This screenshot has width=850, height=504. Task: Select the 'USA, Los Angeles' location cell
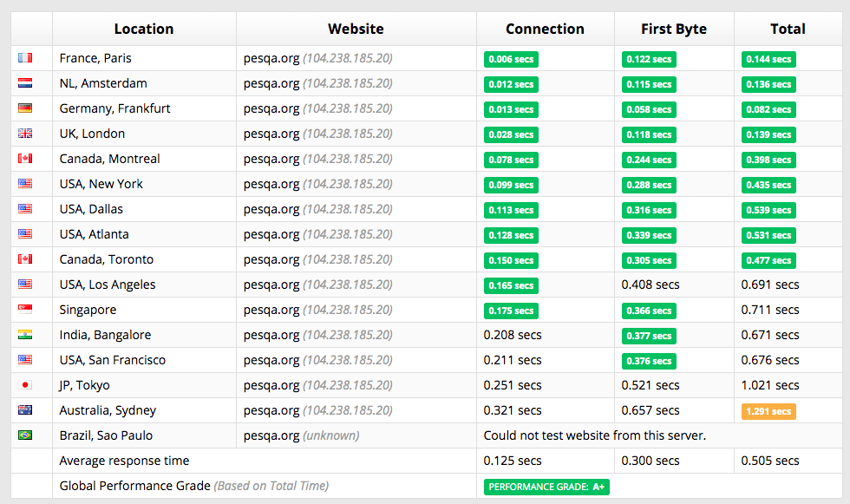coord(144,285)
